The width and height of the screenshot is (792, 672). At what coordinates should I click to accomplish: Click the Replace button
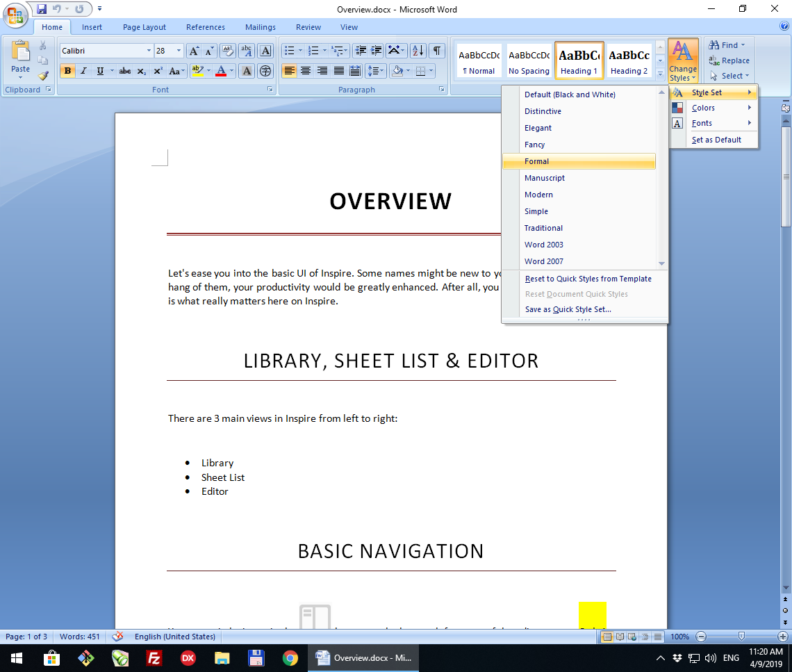click(729, 60)
